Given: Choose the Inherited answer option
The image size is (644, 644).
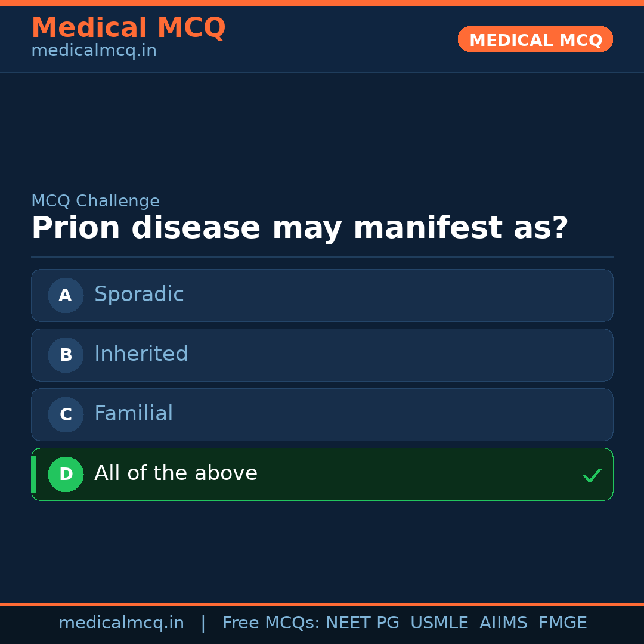Looking at the screenshot, I should click(x=322, y=355).
